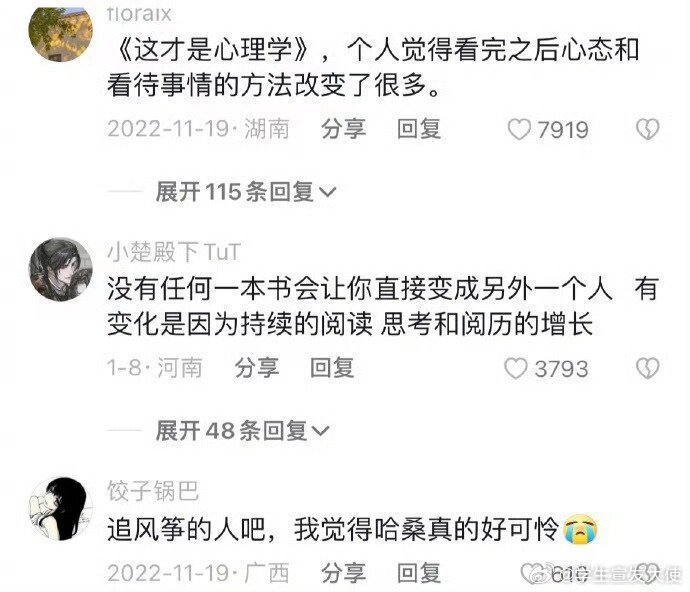Reply to the 这才是心理学 comment
The width and height of the screenshot is (690, 592).
click(x=419, y=129)
